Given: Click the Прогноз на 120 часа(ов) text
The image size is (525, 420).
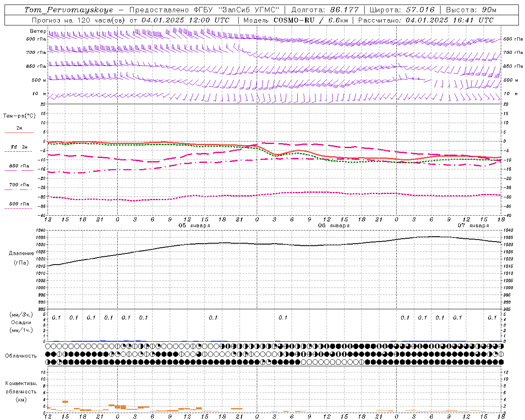Looking at the screenshot, I should pyautogui.click(x=79, y=20).
